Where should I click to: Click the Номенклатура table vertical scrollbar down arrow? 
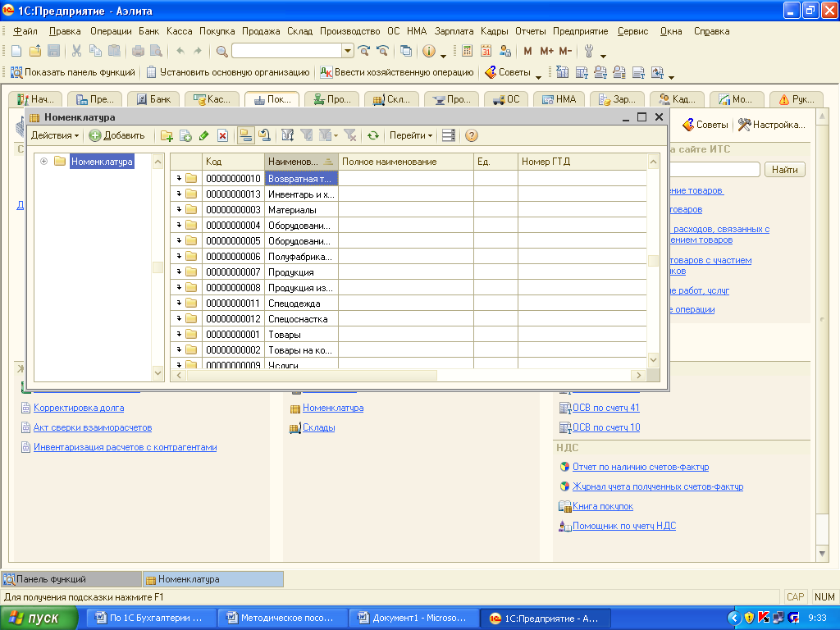coord(653,360)
